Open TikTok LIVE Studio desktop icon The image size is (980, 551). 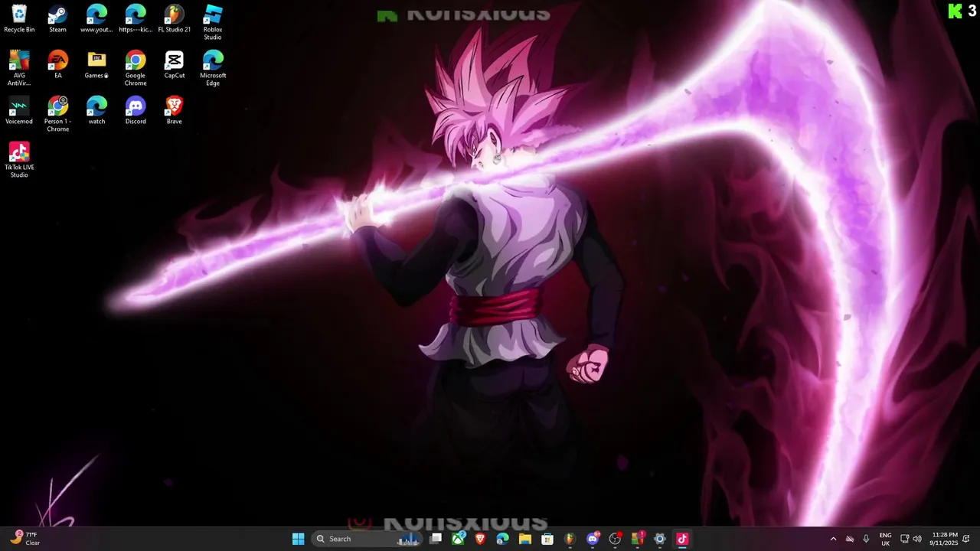(19, 161)
